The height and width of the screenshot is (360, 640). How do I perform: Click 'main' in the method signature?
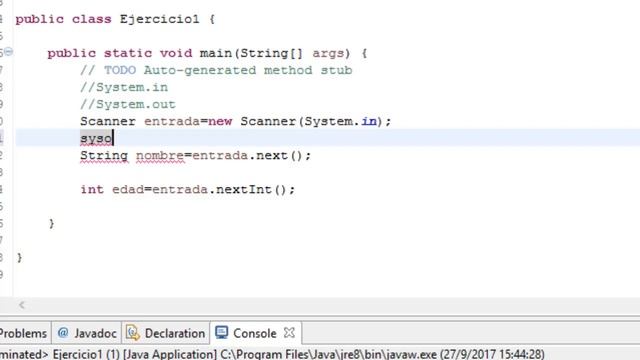[216, 53]
